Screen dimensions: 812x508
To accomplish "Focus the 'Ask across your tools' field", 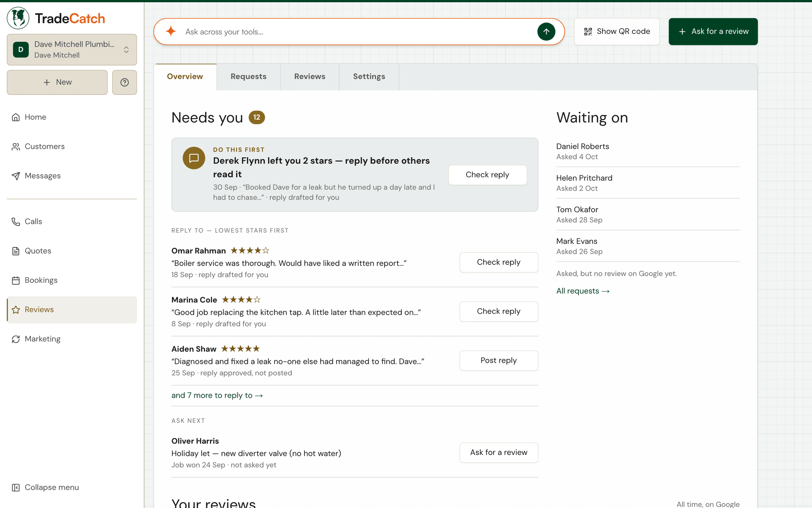I will pyautogui.click(x=359, y=32).
